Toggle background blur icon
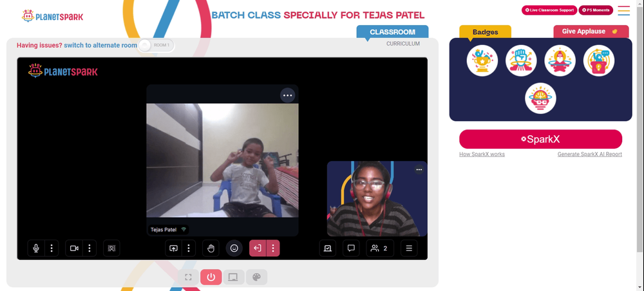Viewport: 644px width, 291px height. coord(111,249)
